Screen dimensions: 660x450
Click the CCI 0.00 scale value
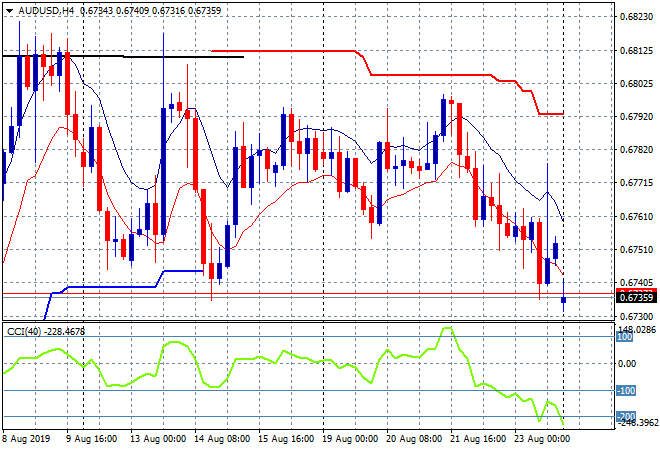point(628,364)
